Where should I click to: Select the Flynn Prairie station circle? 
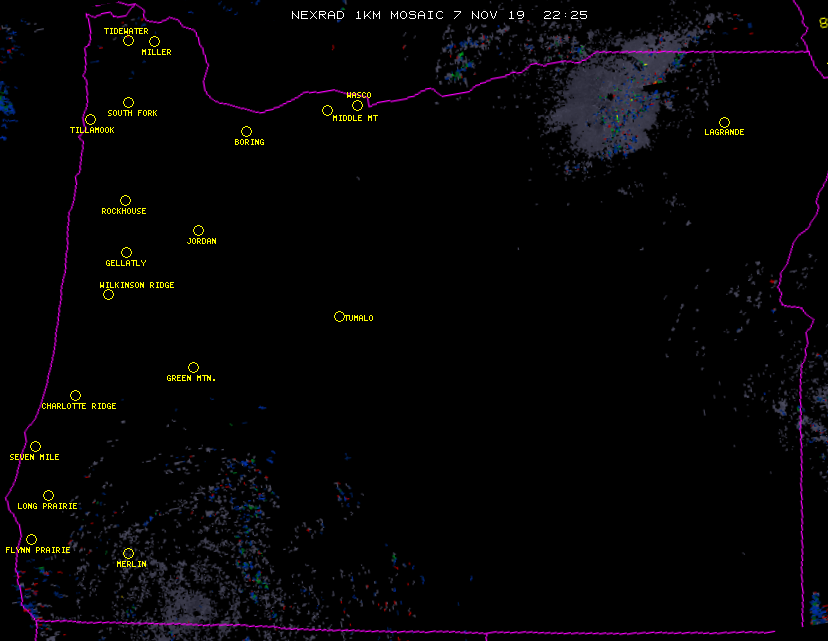[31, 540]
